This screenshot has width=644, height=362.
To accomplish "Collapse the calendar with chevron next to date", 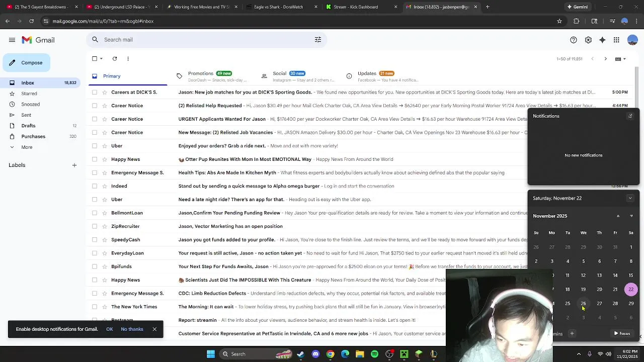I will [630, 198].
